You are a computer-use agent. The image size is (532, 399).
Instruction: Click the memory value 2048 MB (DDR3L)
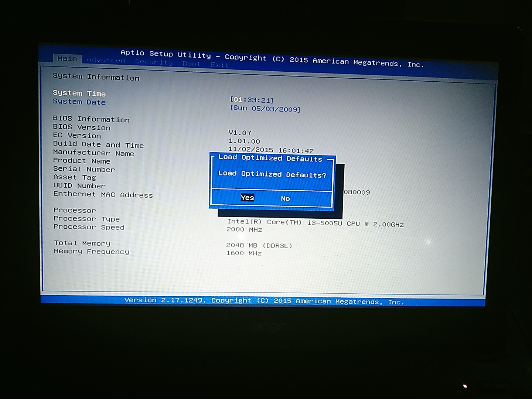point(259,245)
